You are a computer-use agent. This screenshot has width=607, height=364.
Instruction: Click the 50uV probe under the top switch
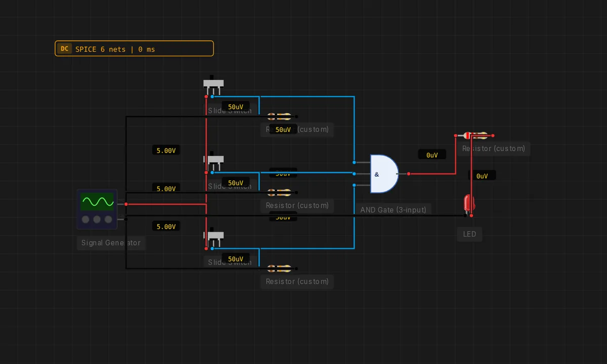(x=236, y=107)
